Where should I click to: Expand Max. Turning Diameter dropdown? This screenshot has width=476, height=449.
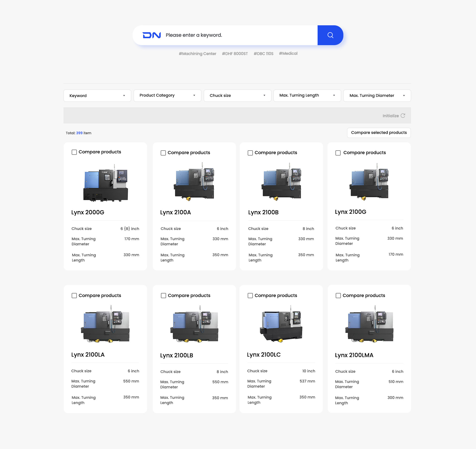tap(377, 96)
